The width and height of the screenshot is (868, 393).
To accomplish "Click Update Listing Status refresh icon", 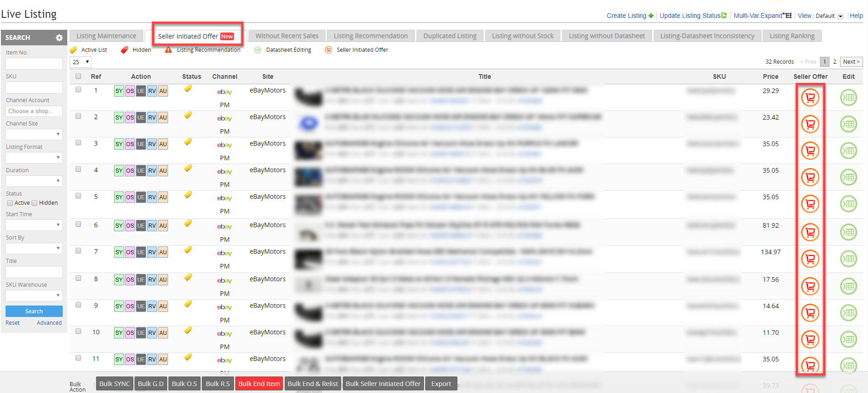I will (x=724, y=16).
